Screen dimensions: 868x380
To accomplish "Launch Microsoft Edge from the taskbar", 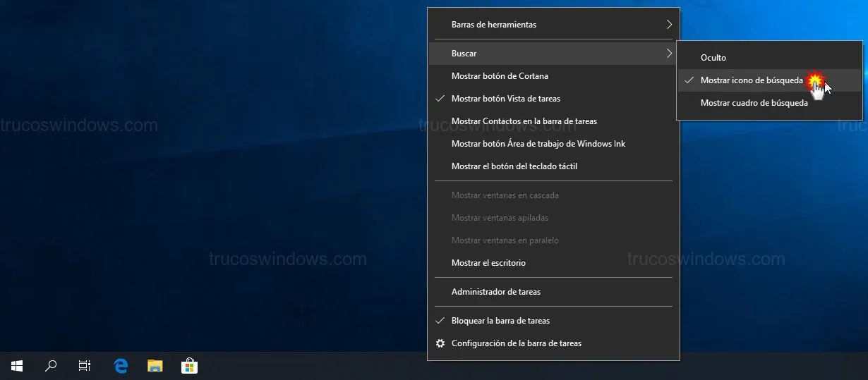I will (121, 366).
